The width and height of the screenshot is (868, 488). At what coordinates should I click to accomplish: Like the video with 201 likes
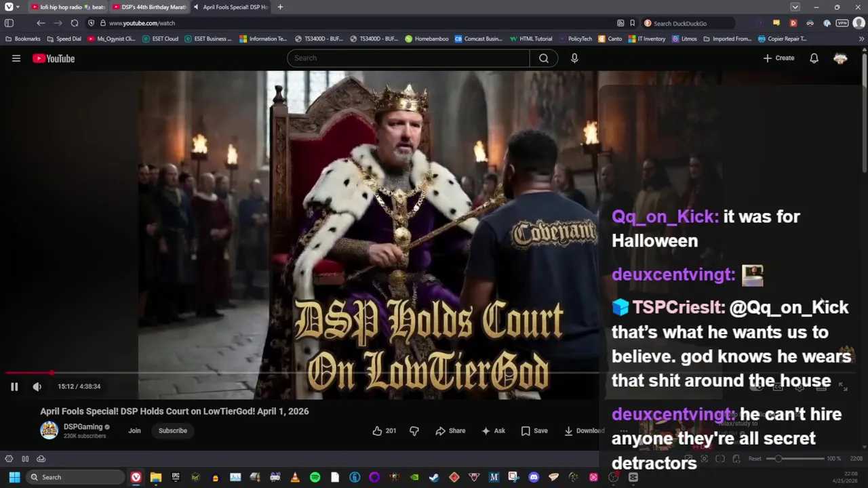(x=384, y=430)
